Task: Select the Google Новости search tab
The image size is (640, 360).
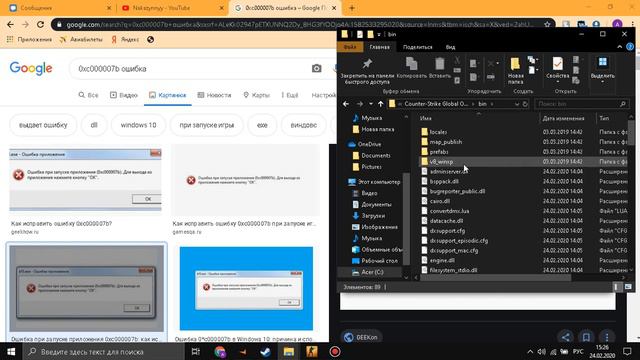Action: tap(214, 95)
